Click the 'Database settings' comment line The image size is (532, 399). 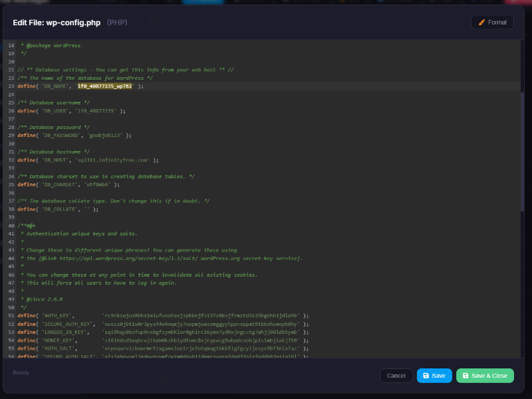click(x=126, y=70)
